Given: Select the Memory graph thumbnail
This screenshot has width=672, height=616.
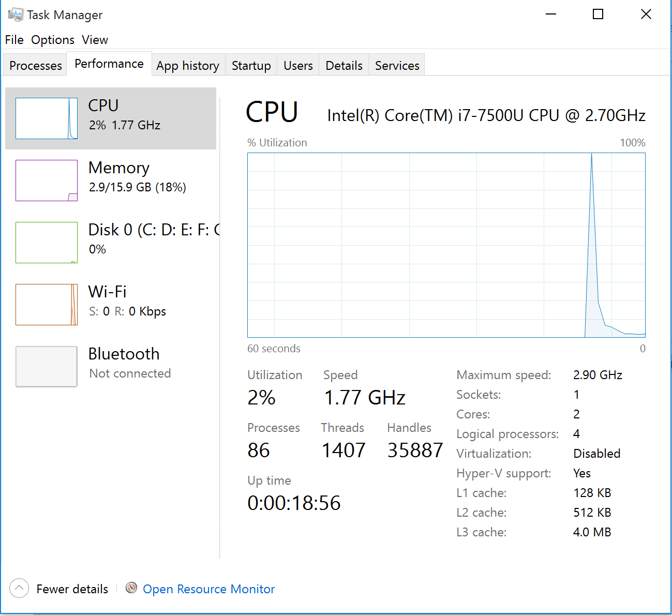Looking at the screenshot, I should (x=46, y=181).
